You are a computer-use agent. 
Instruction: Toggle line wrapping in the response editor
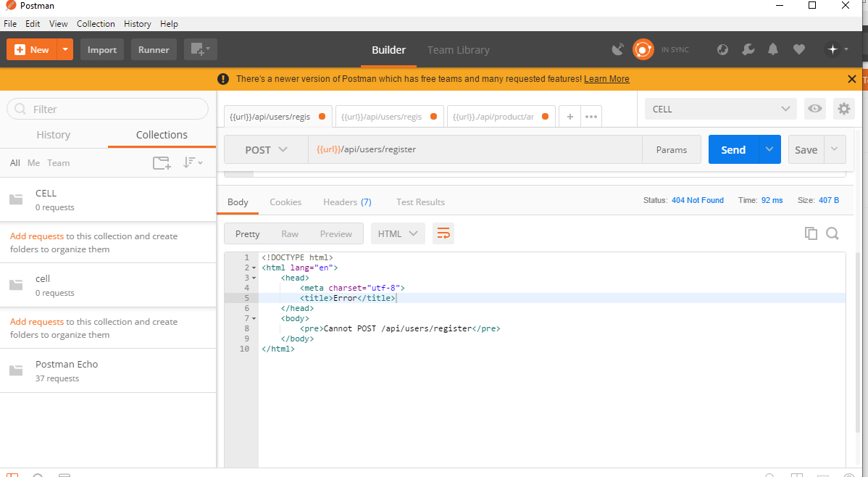[x=443, y=233]
